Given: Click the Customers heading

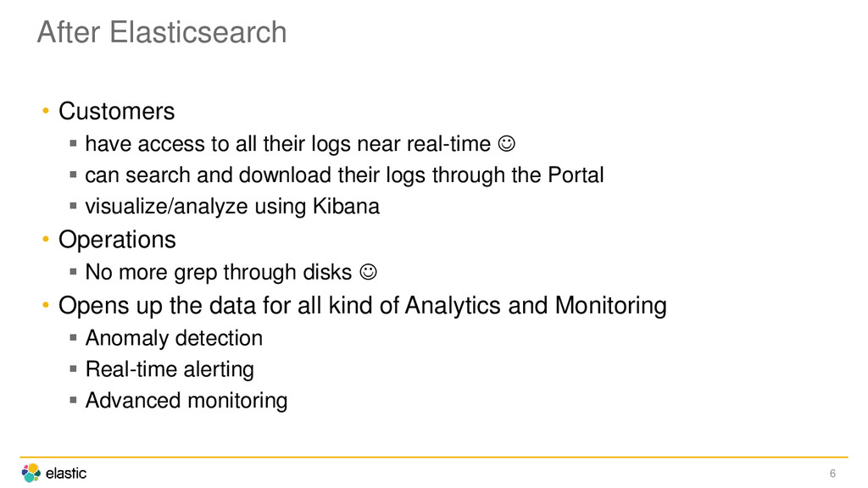Looking at the screenshot, I should pos(116,111).
